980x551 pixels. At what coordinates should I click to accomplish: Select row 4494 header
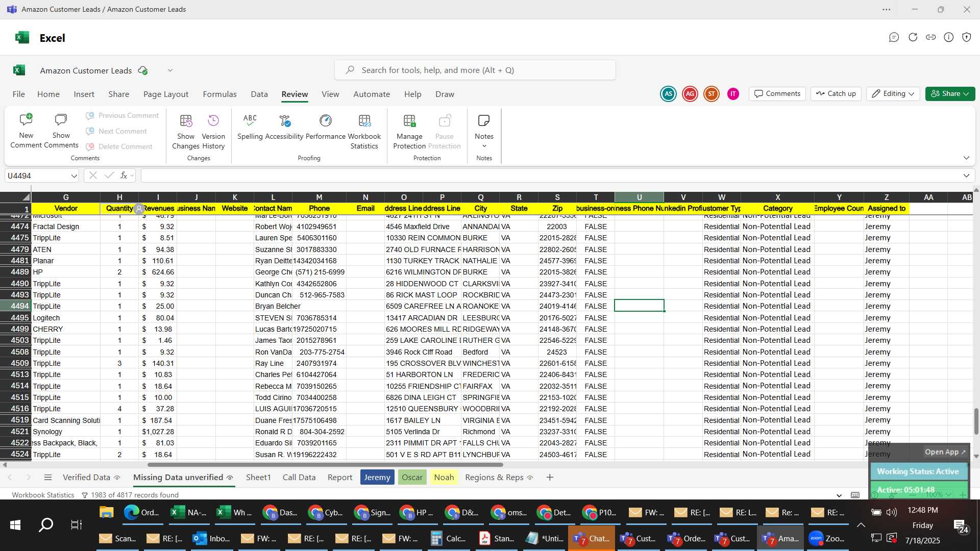pos(16,306)
